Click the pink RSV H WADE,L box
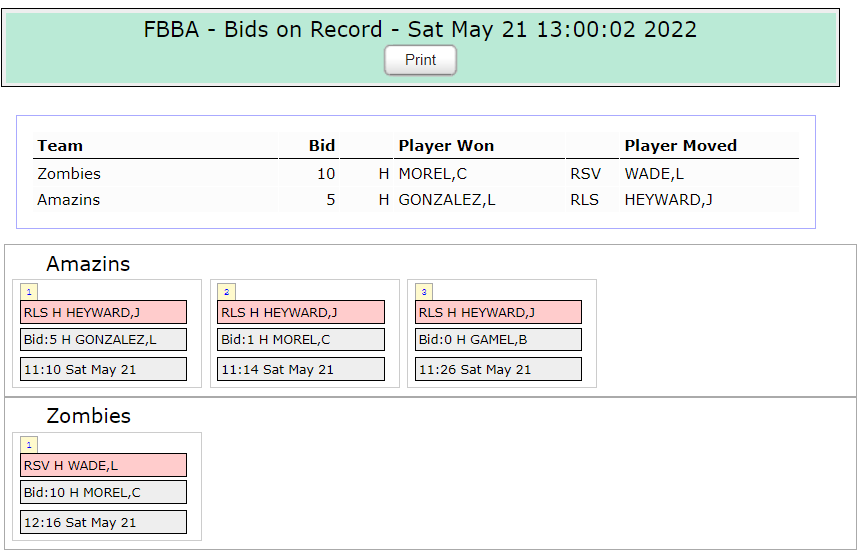Viewport: 867px width, 558px height. (x=103, y=465)
